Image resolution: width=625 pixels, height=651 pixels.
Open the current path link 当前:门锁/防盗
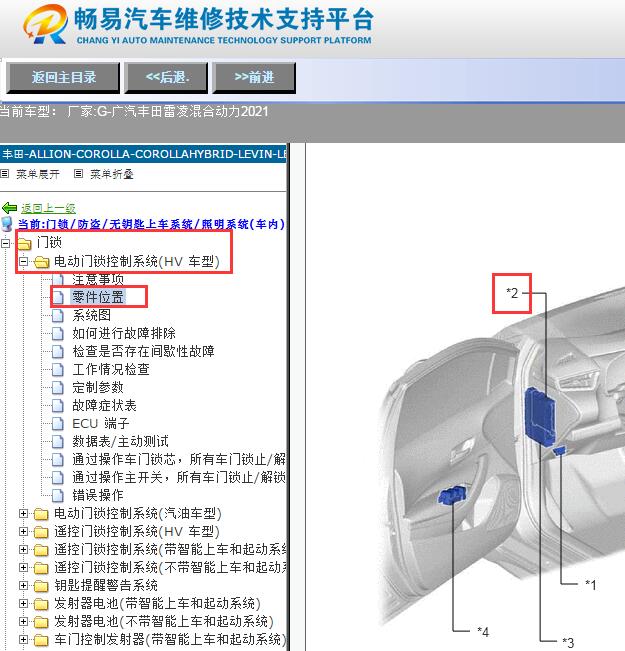pyautogui.click(x=151, y=224)
